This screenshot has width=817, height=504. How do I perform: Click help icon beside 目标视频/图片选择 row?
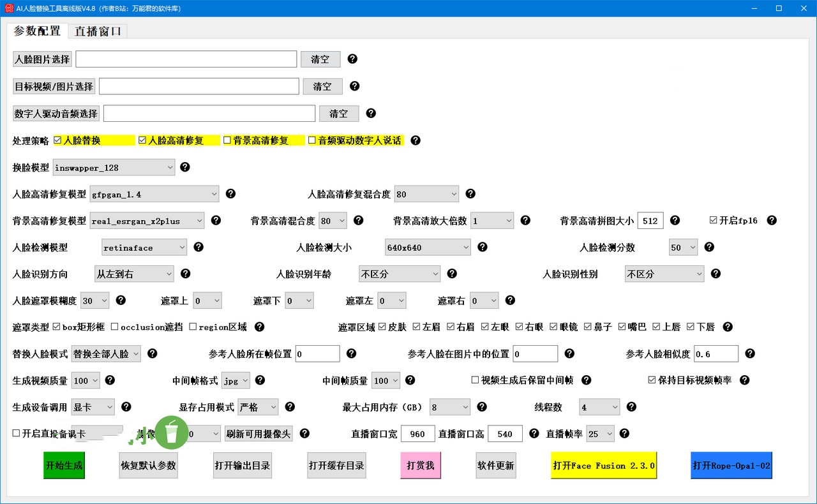pos(354,86)
